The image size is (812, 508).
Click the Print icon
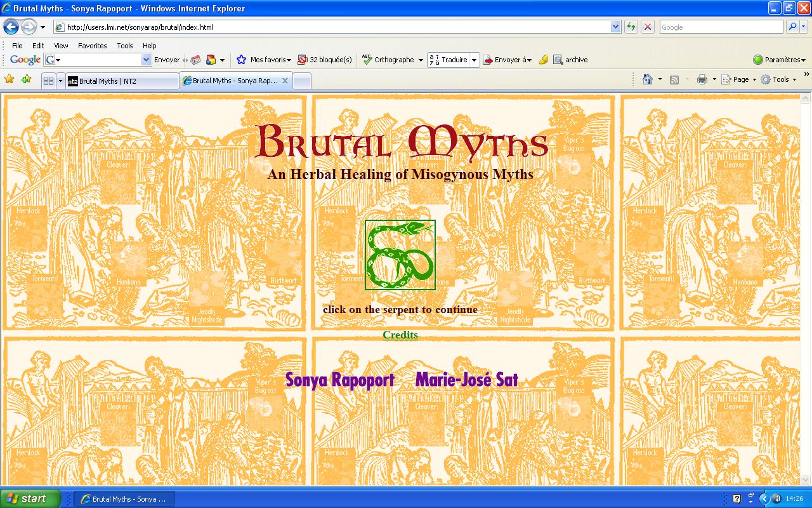(x=702, y=79)
